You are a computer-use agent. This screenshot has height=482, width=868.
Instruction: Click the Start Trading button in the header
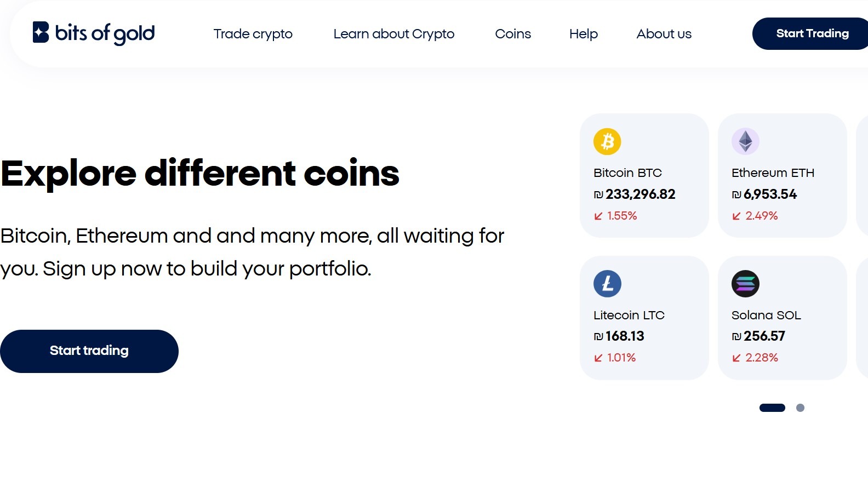(x=812, y=33)
